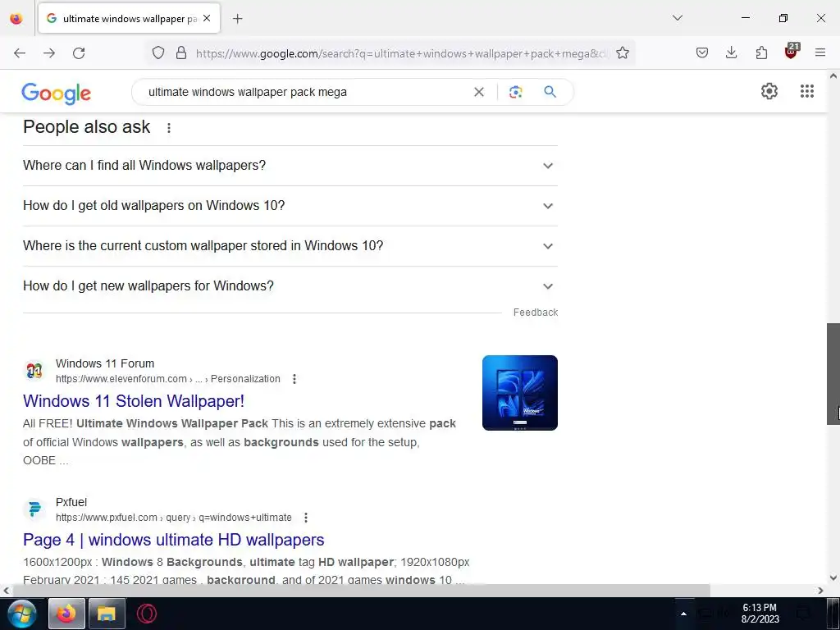Bookmark this page with the star
Viewport: 840px width, 630px height.
(x=622, y=52)
